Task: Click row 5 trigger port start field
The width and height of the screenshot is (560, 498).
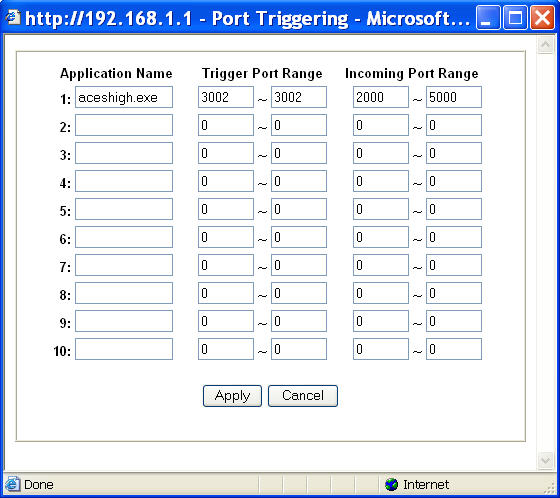Action: (x=226, y=209)
